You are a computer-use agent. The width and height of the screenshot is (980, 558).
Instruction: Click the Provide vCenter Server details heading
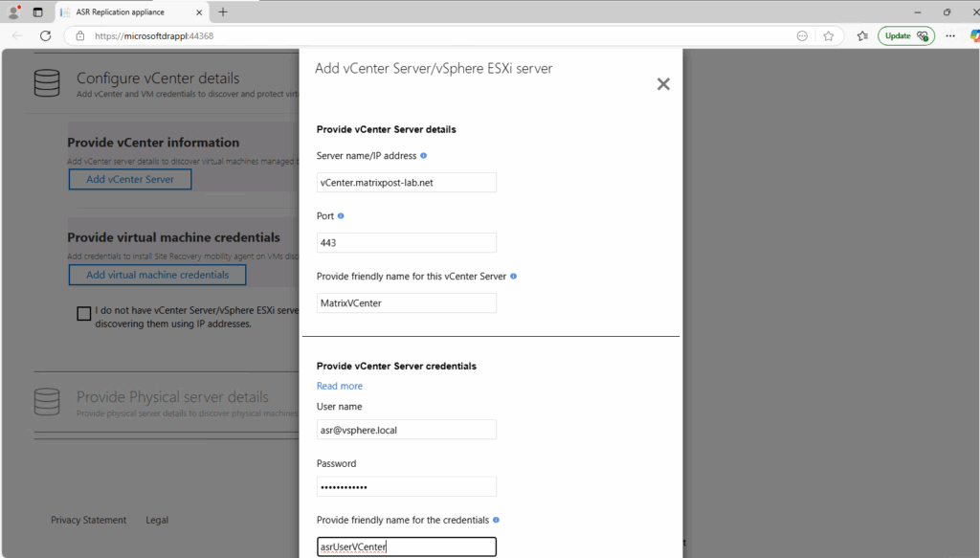[387, 129]
